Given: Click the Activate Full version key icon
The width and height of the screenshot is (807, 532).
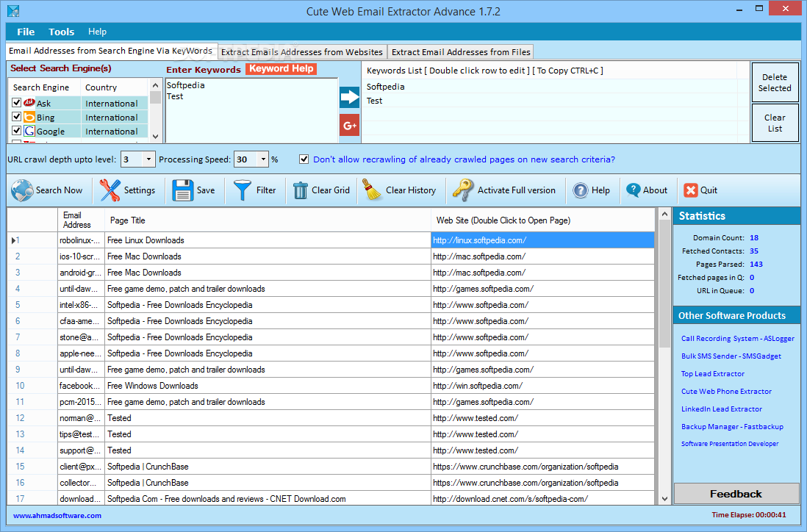Looking at the screenshot, I should (x=462, y=190).
